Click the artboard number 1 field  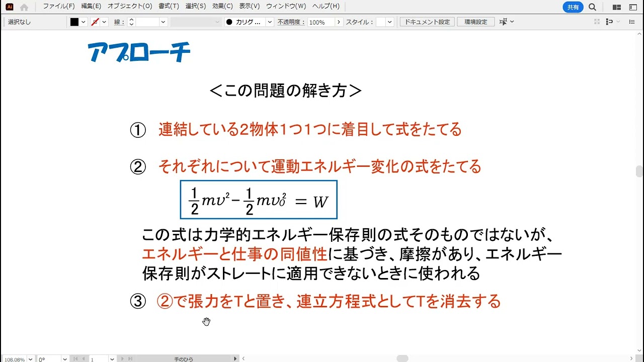click(99, 359)
